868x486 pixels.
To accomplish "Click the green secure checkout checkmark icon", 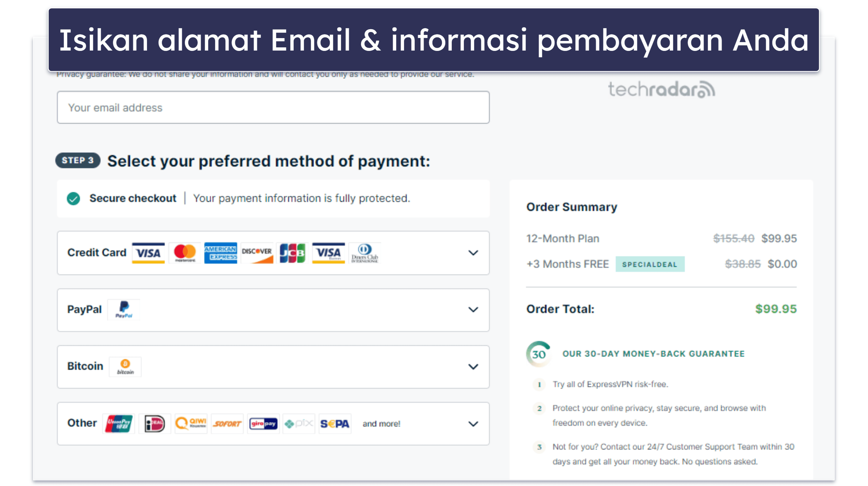I will pyautogui.click(x=73, y=198).
